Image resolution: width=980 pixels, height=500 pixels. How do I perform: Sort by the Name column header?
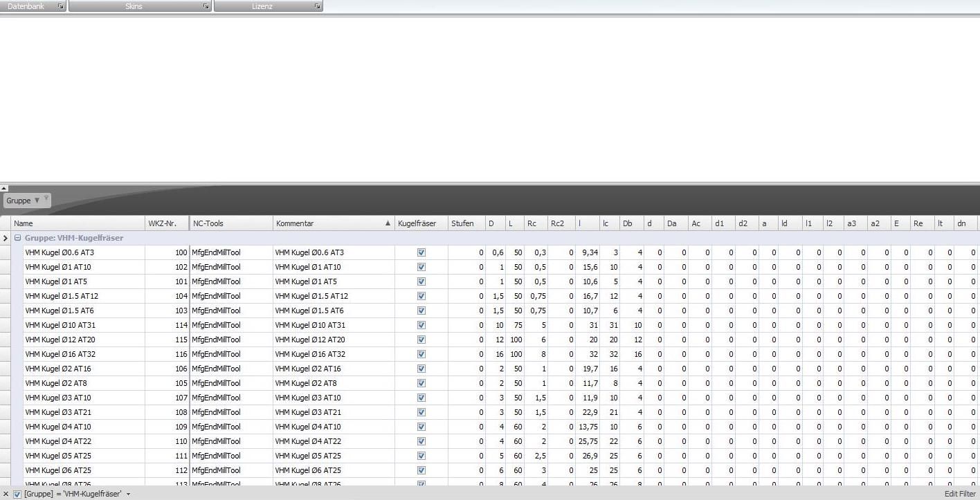[76, 223]
